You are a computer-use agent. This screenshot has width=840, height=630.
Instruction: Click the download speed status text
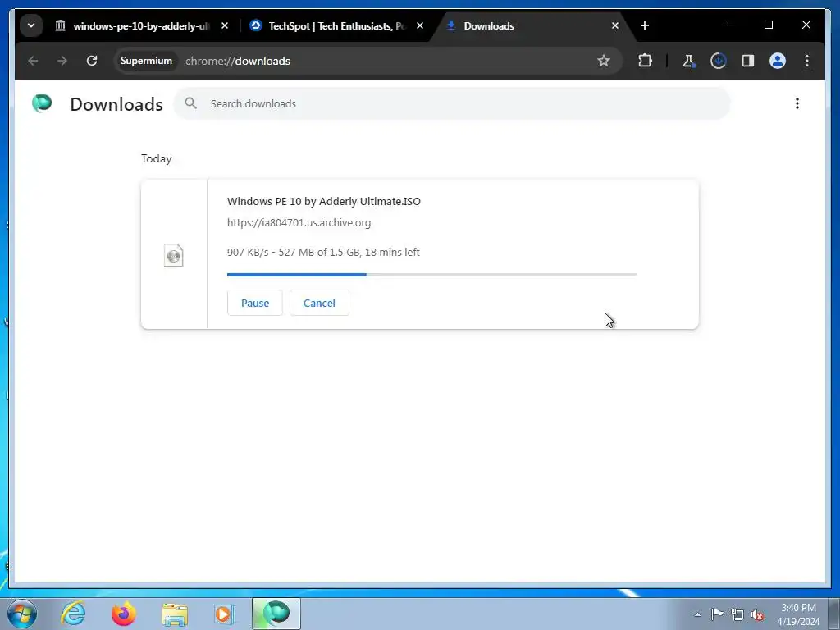coord(323,253)
